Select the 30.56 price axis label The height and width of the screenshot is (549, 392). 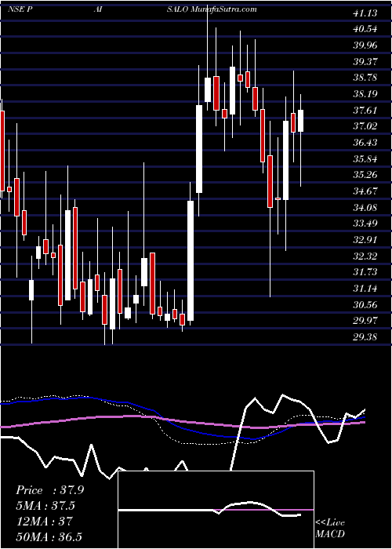[365, 305]
